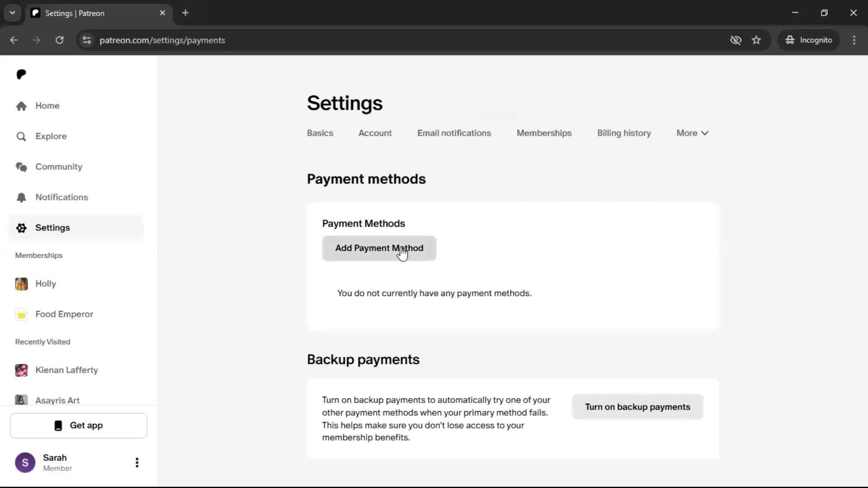Click the third-party cookies blocked eye icon
This screenshot has height=488, width=868.
coord(736,40)
